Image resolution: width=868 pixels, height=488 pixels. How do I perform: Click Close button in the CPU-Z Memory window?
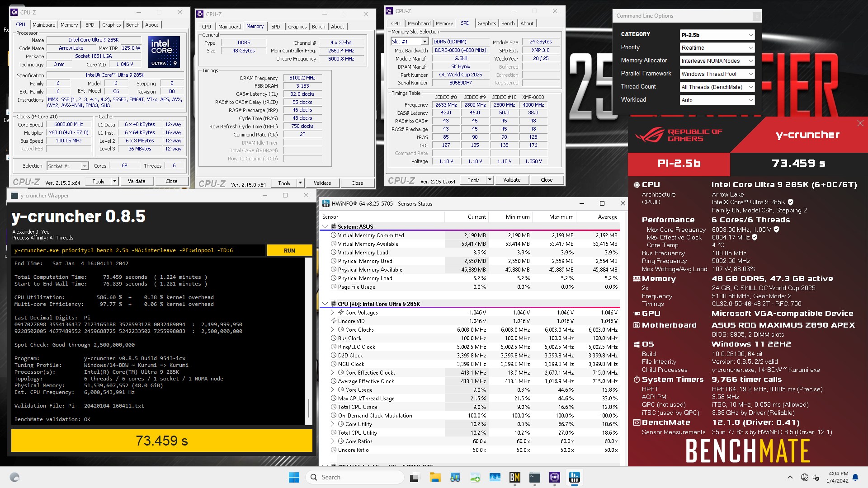pos(357,183)
